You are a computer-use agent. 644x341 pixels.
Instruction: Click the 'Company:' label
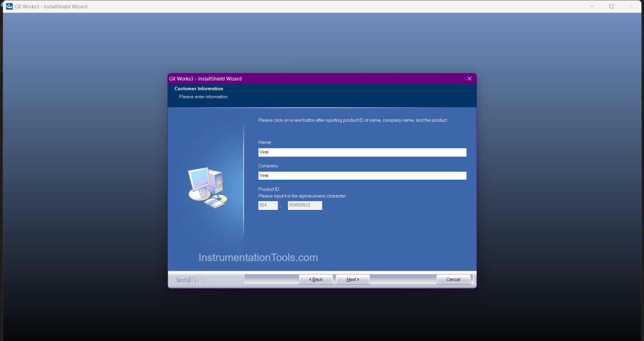268,166
